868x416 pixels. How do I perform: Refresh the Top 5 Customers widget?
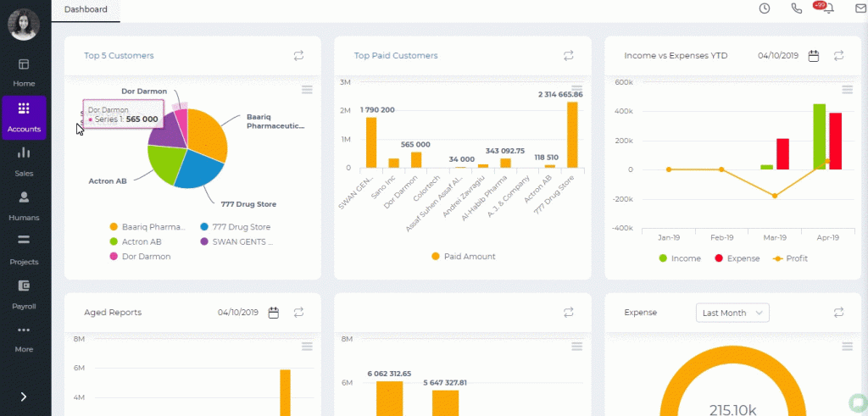[299, 55]
